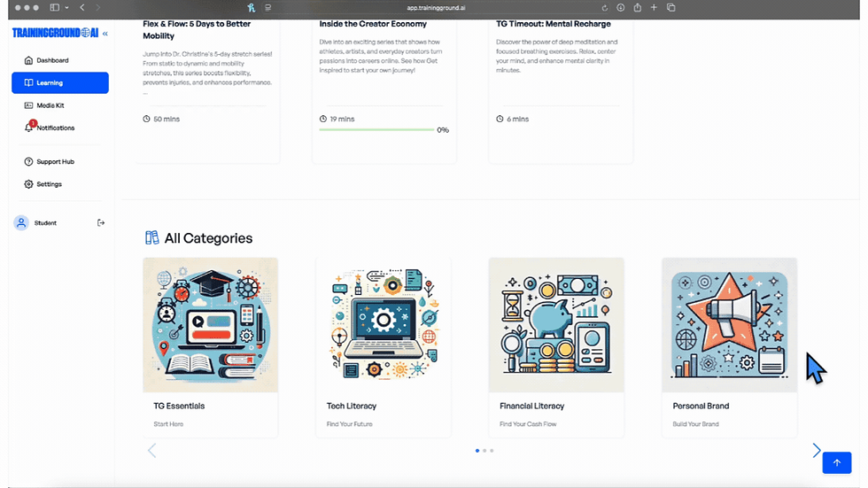Click the All Categories books icon

tap(151, 238)
